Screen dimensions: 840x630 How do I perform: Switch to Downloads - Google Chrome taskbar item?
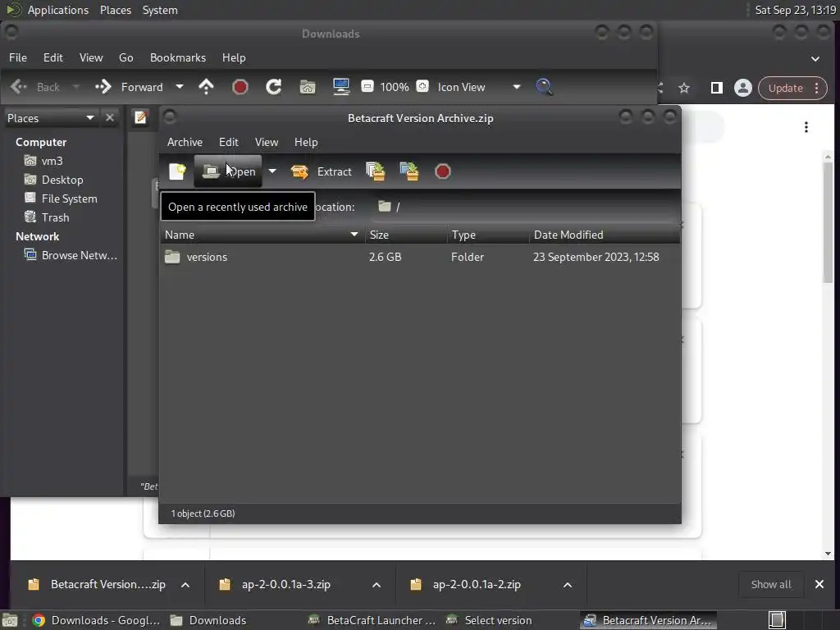point(96,620)
